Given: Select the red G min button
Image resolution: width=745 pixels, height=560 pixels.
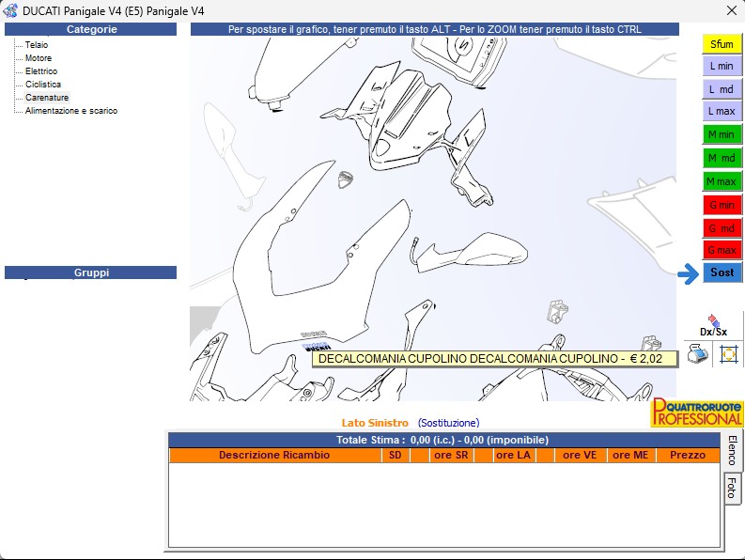Looking at the screenshot, I should (x=722, y=205).
